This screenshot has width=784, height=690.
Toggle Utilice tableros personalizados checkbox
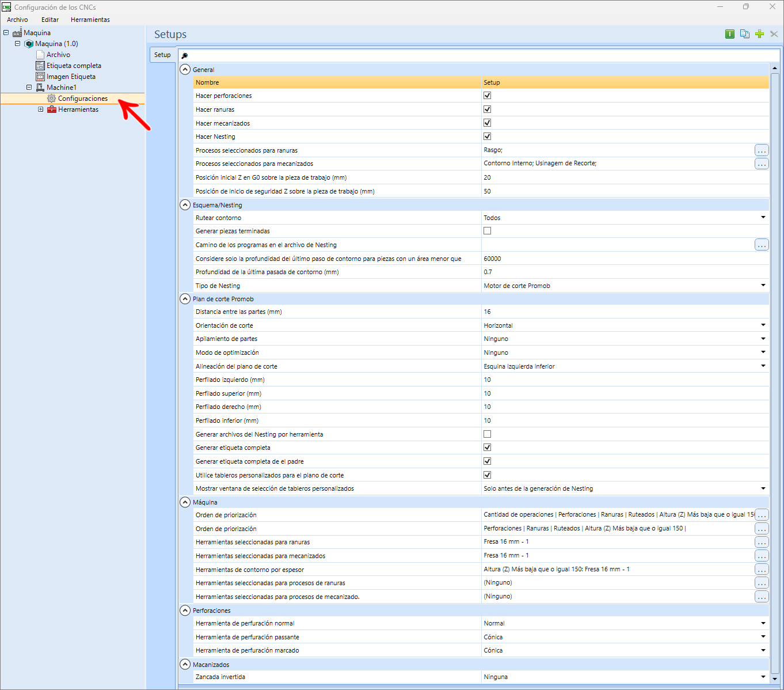(x=488, y=475)
